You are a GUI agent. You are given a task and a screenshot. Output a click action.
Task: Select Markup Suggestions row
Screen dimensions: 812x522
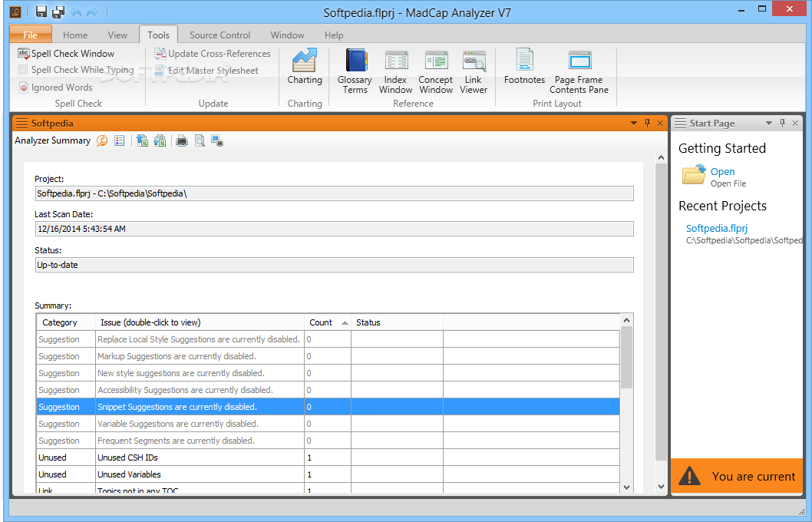[328, 356]
